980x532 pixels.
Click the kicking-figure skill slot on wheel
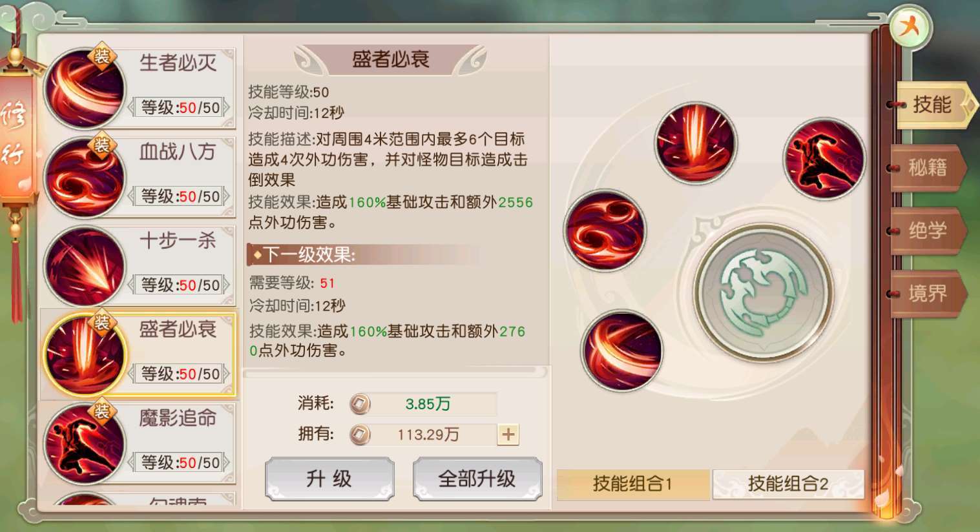(824, 158)
